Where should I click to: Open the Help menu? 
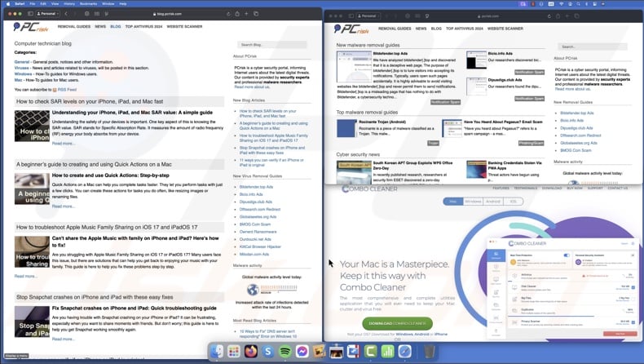pyautogui.click(x=123, y=4)
